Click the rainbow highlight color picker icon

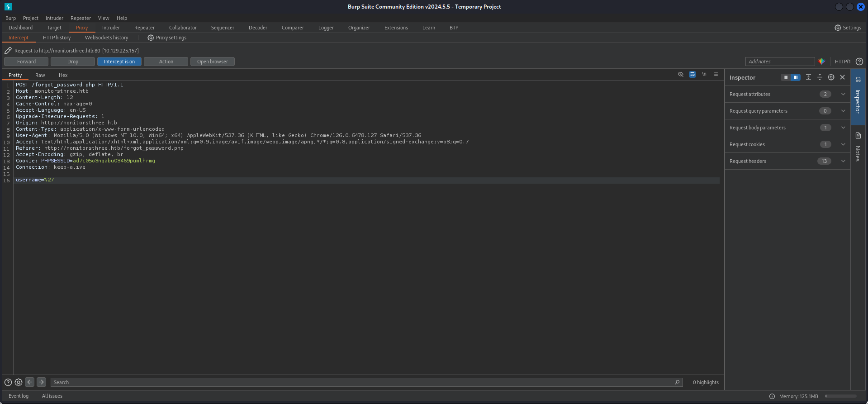click(x=822, y=62)
